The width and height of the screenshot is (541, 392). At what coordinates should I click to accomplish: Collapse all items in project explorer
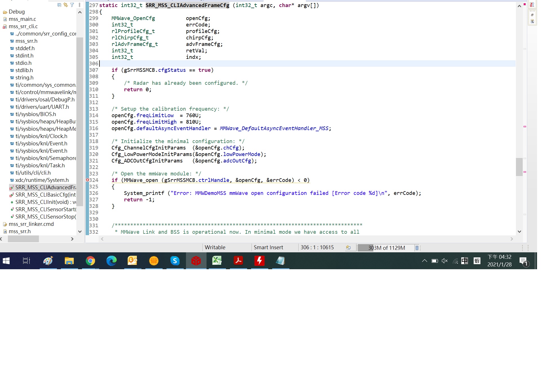(59, 5)
